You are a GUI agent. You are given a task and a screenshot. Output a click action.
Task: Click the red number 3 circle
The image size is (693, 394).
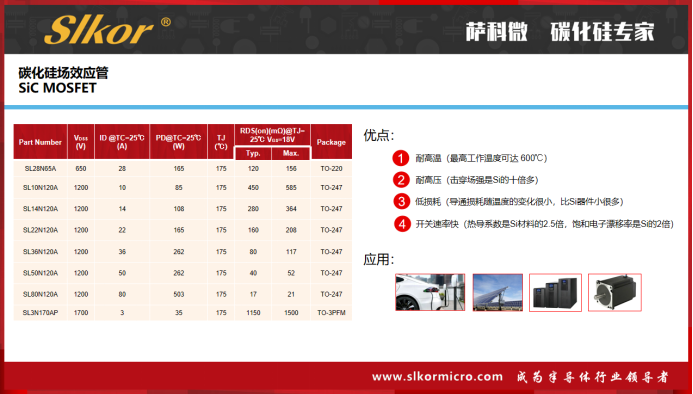401,202
